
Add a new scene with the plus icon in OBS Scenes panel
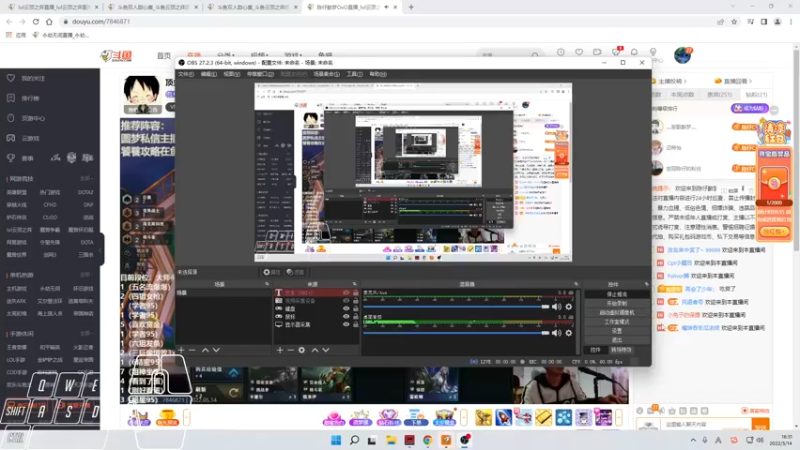click(181, 350)
